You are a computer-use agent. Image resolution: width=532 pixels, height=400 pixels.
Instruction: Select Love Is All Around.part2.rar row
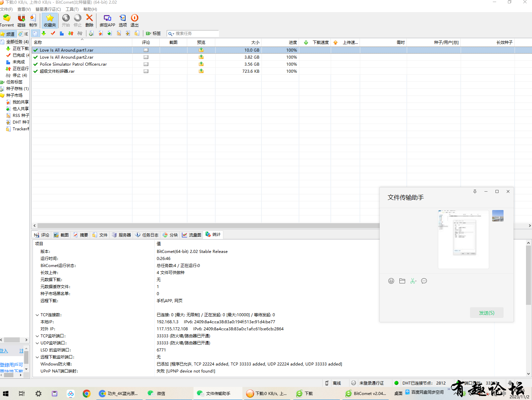point(282,57)
